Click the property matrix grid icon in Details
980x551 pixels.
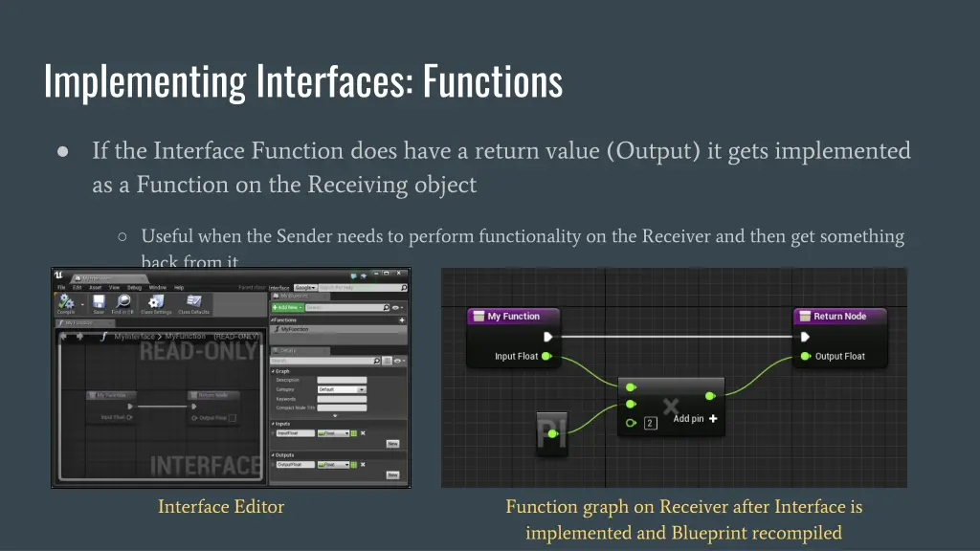coord(388,361)
